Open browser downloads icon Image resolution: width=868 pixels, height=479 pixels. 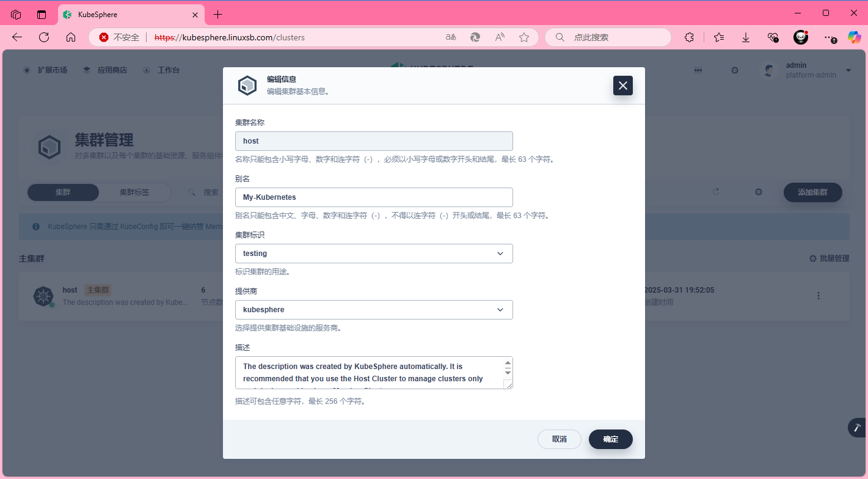tap(746, 37)
